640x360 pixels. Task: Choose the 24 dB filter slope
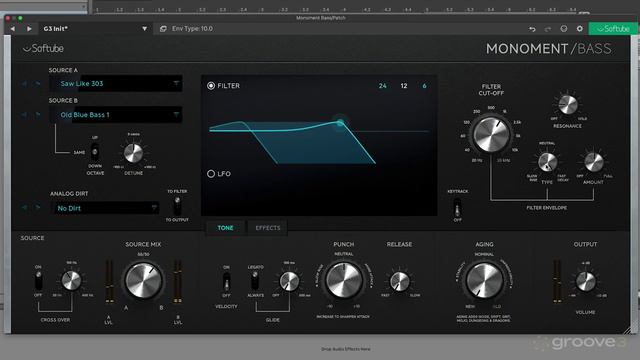click(x=382, y=86)
